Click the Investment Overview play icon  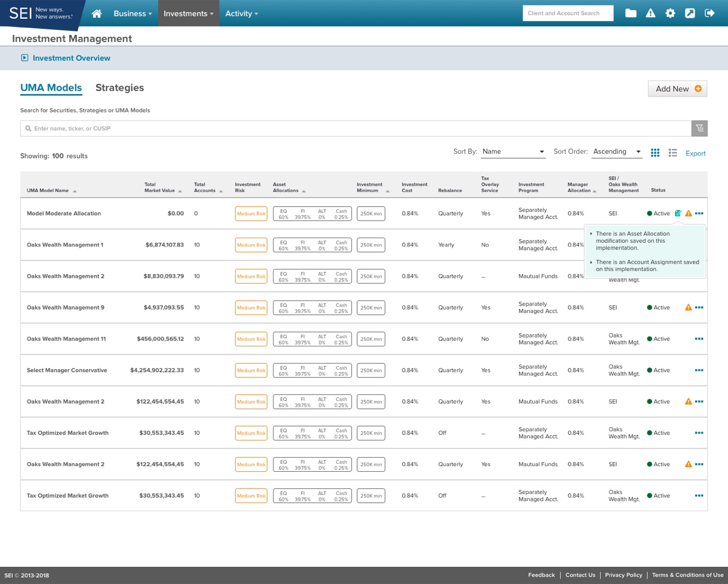(x=24, y=58)
